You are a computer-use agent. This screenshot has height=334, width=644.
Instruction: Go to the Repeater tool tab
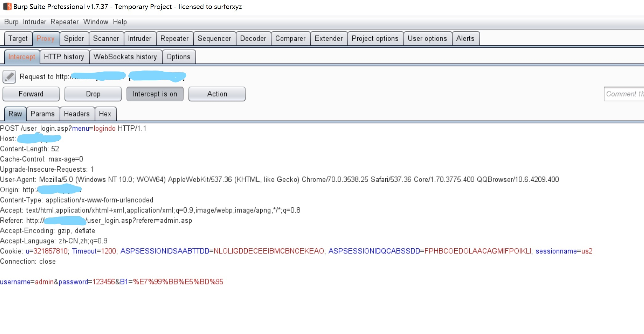point(175,38)
